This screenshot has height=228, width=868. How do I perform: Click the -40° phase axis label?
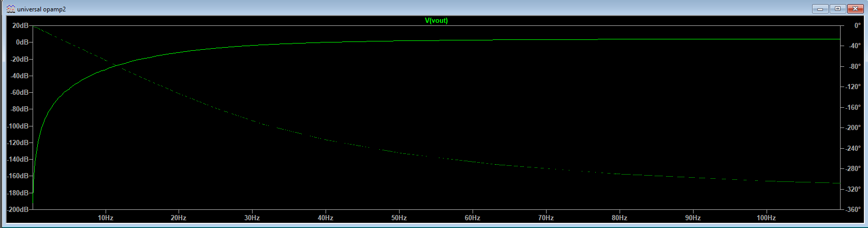[x=854, y=46]
